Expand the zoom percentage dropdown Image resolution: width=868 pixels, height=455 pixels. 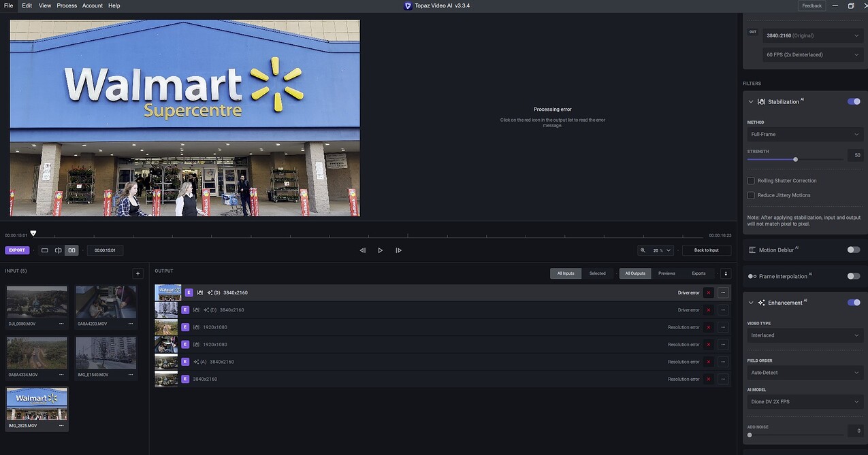(x=668, y=250)
